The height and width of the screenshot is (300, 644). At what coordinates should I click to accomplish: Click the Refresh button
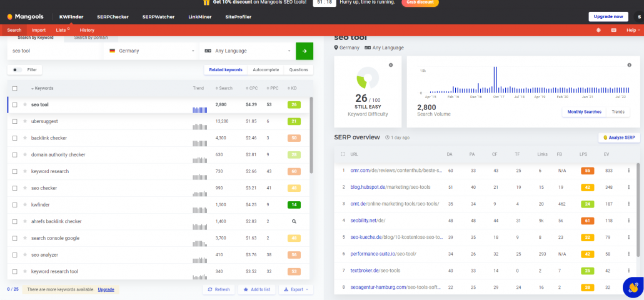(x=219, y=289)
